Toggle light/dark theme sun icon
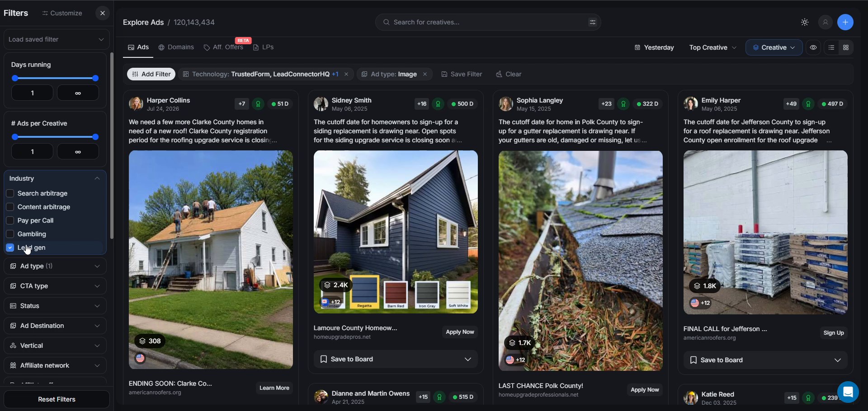This screenshot has height=411, width=868. pyautogui.click(x=805, y=22)
